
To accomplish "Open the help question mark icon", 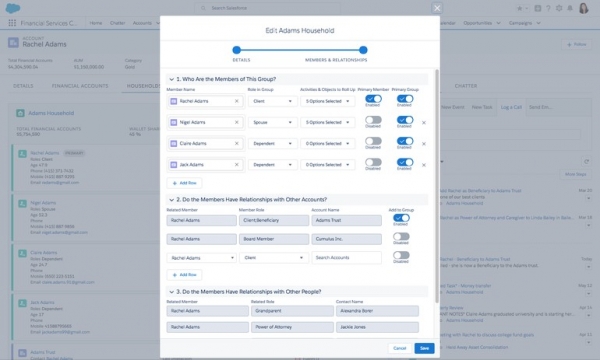I will click(548, 8).
